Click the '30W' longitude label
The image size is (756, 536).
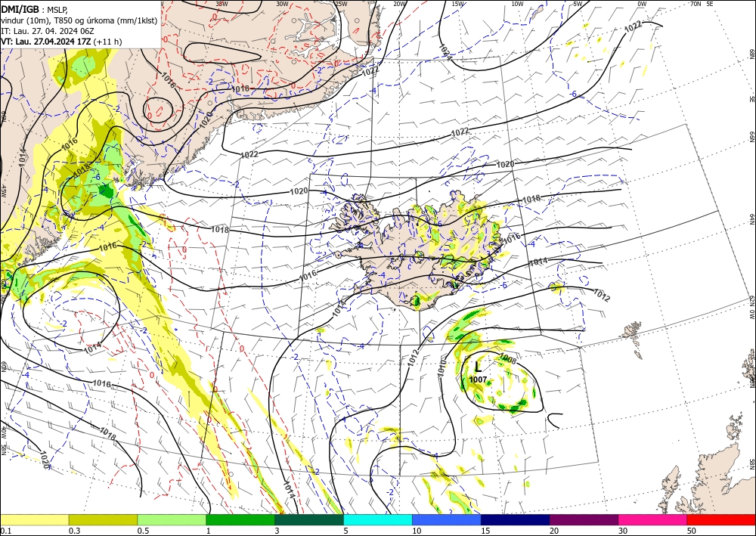[282, 3]
